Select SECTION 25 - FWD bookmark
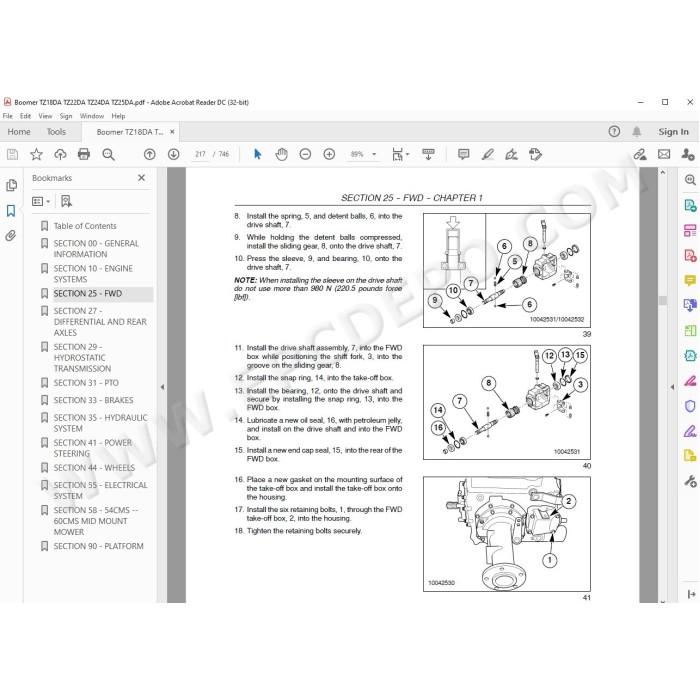700x700 pixels. 88,293
